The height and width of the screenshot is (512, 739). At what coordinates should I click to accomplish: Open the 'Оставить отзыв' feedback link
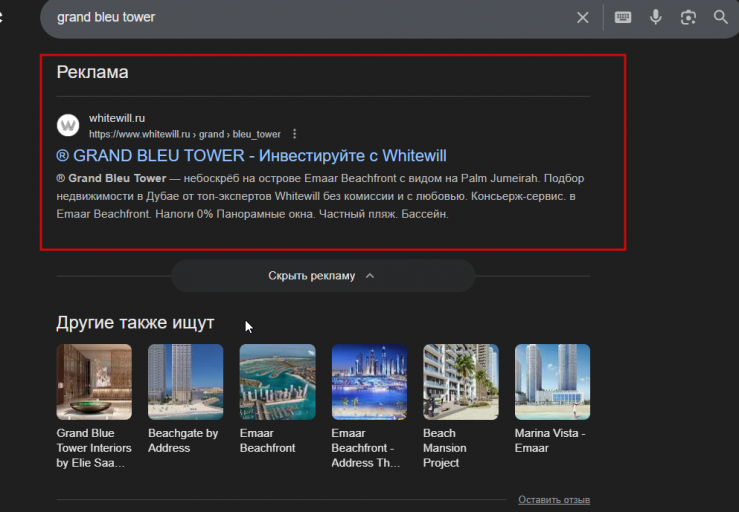554,500
